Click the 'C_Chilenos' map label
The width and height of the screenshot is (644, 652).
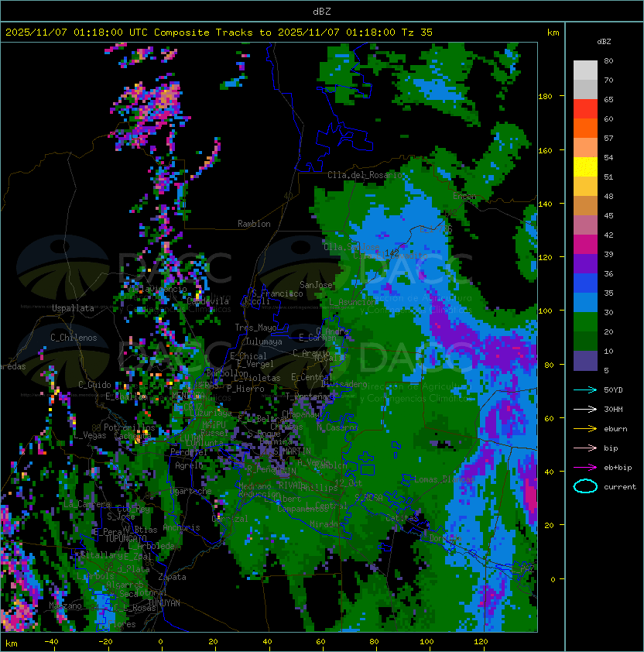(x=74, y=338)
